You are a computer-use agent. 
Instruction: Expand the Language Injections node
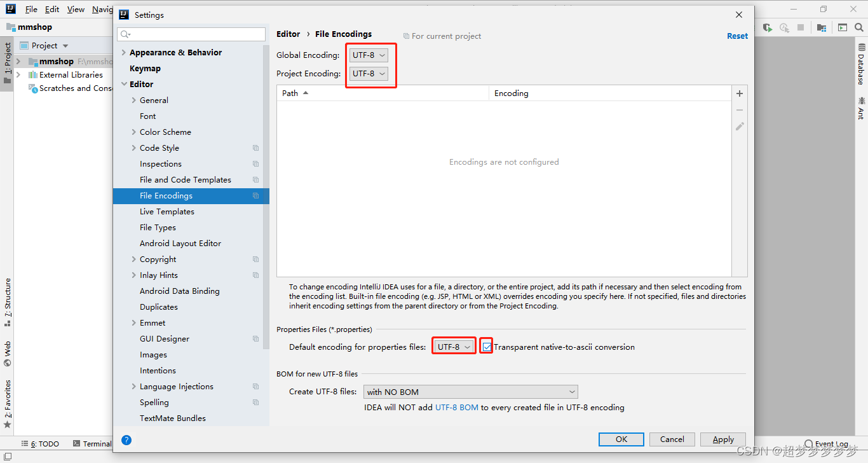(x=133, y=387)
